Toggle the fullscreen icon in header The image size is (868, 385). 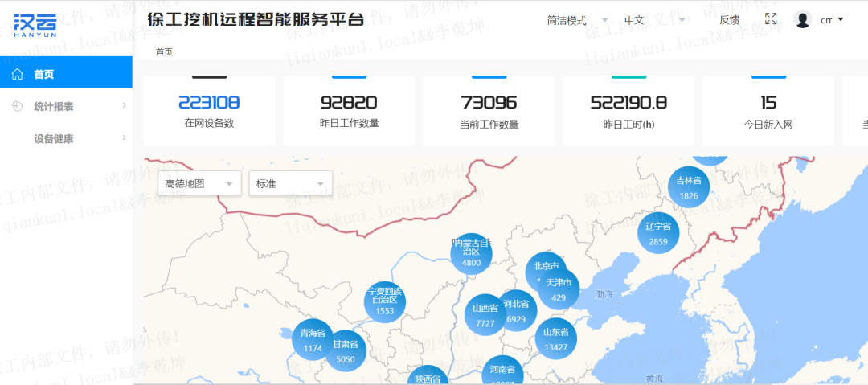coord(771,18)
